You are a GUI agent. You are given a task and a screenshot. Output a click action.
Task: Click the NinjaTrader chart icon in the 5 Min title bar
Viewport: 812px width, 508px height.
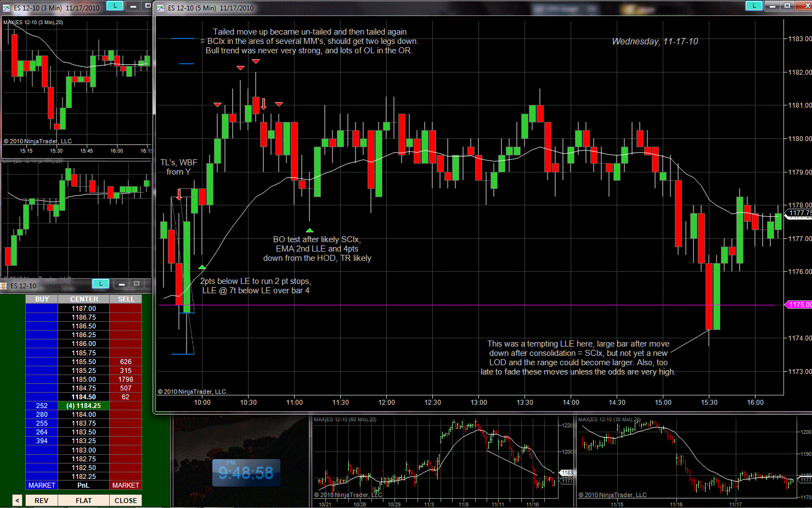pyautogui.click(x=161, y=8)
